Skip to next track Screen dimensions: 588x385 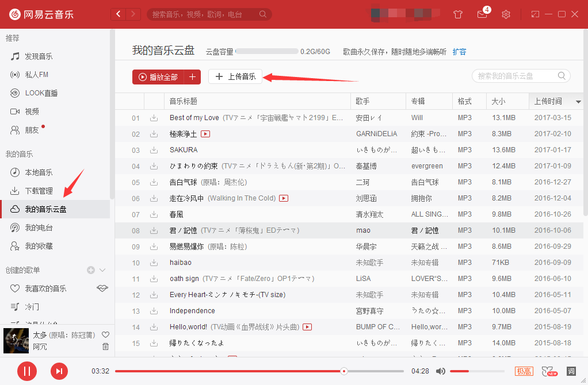tap(59, 371)
